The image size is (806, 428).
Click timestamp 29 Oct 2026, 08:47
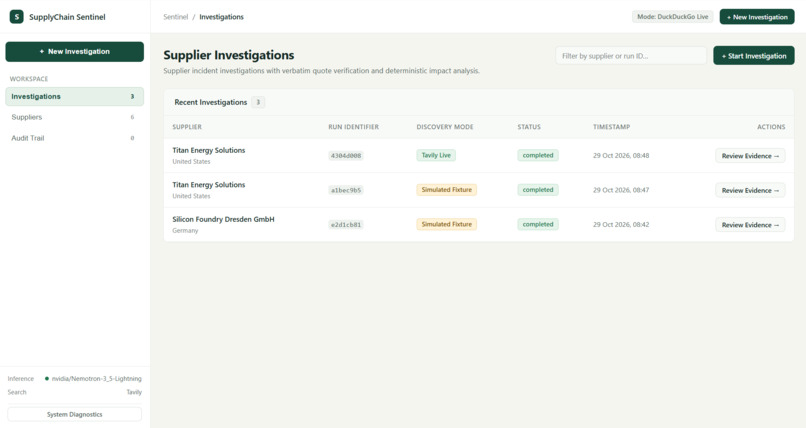pos(621,190)
